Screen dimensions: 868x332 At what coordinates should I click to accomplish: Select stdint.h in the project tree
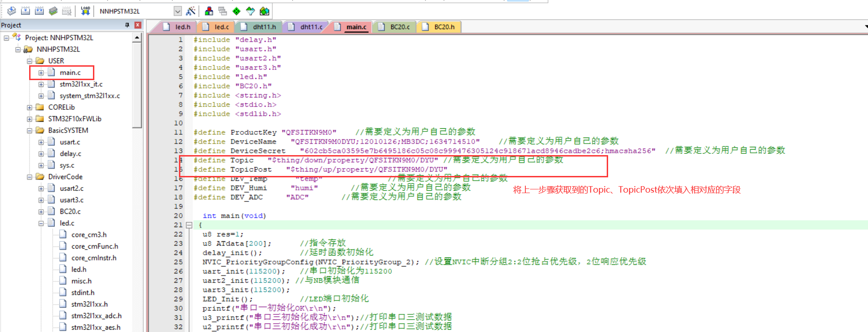[83, 293]
